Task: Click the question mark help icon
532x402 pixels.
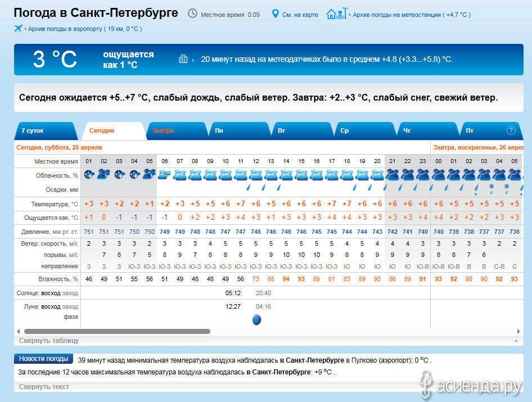Action: tap(511, 130)
